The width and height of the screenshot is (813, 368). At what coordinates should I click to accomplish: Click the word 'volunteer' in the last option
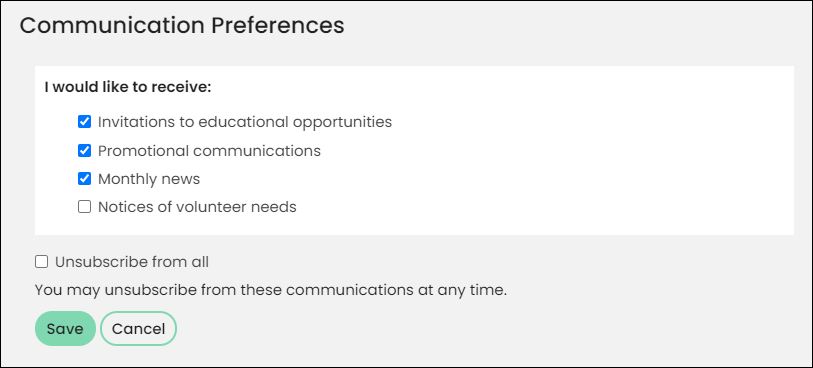point(208,207)
